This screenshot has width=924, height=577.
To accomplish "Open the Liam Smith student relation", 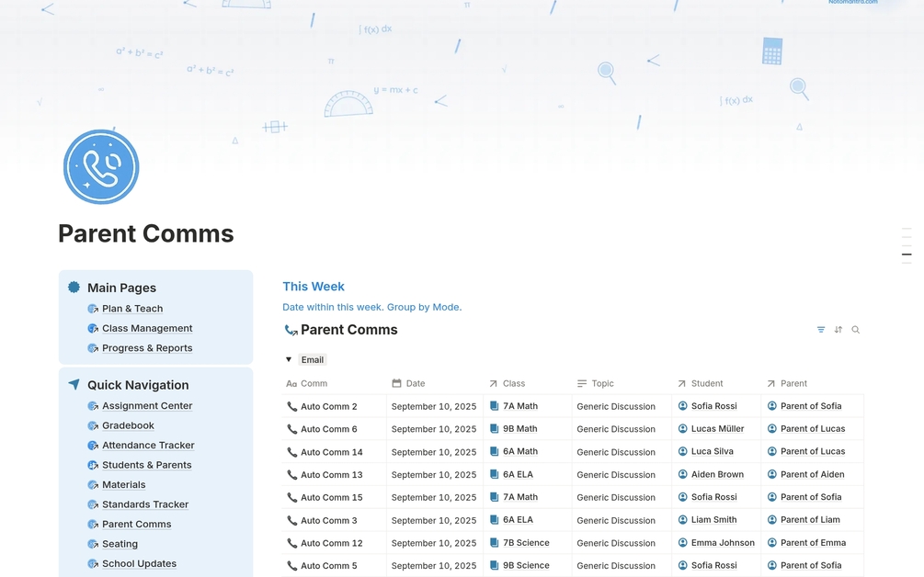I will (x=713, y=520).
